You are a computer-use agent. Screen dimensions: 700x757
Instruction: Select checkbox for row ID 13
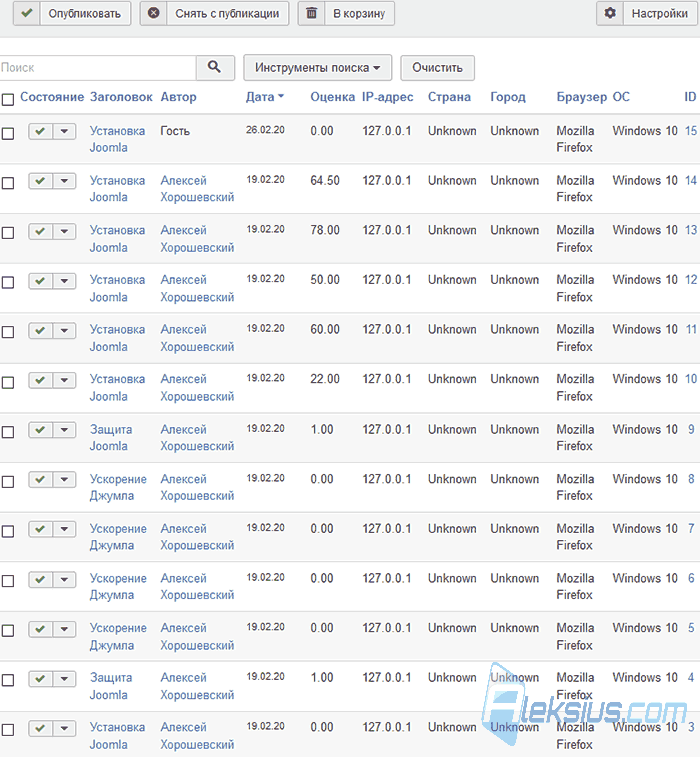pyautogui.click(x=8, y=233)
